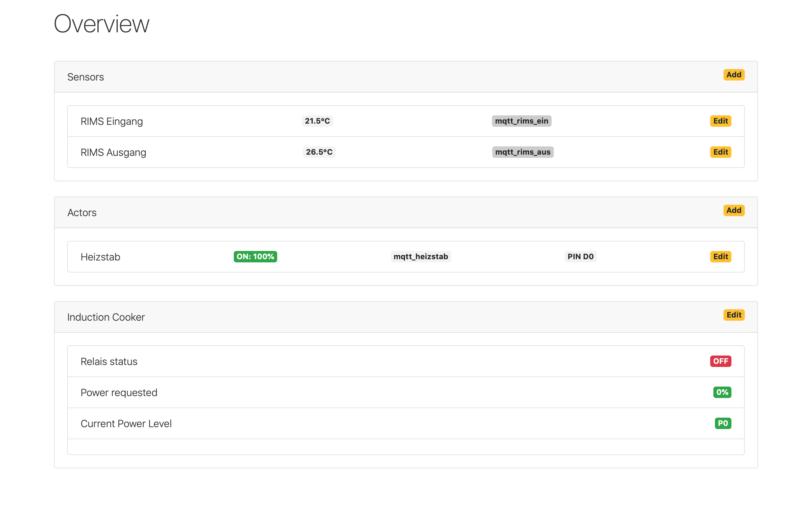Edit the RIMS Ausgang sensor
This screenshot has height=507, width=812.
pyautogui.click(x=720, y=152)
